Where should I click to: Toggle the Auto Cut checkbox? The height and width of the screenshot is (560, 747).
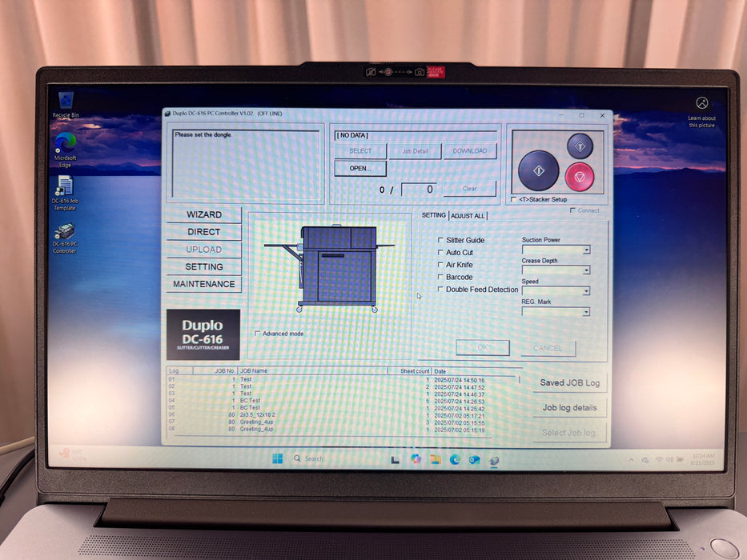pyautogui.click(x=440, y=252)
